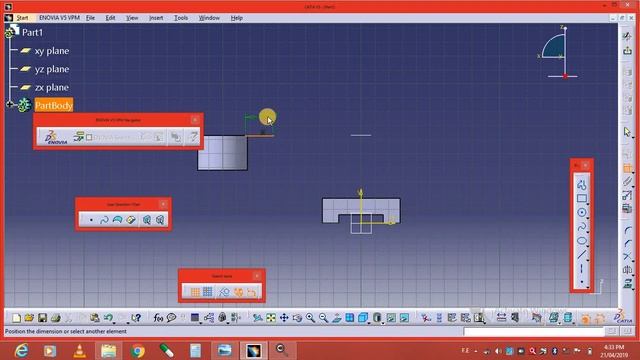640x360 pixels.
Task: Open the view mode dropdown arrow
Action: pos(383,324)
